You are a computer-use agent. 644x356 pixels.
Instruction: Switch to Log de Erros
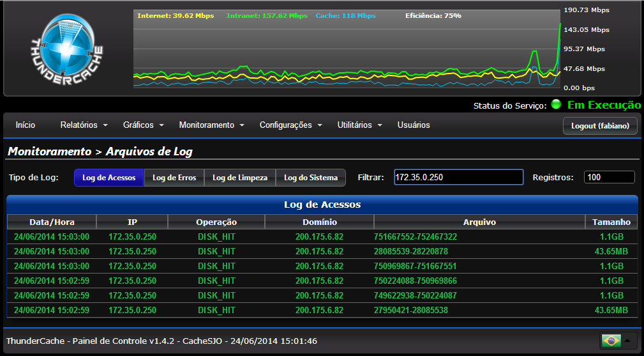click(174, 178)
